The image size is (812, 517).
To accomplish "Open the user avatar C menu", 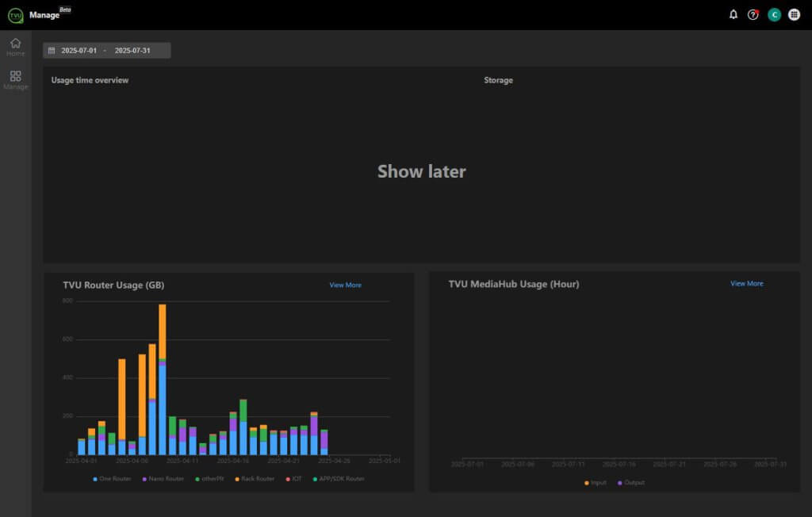I will click(x=774, y=14).
